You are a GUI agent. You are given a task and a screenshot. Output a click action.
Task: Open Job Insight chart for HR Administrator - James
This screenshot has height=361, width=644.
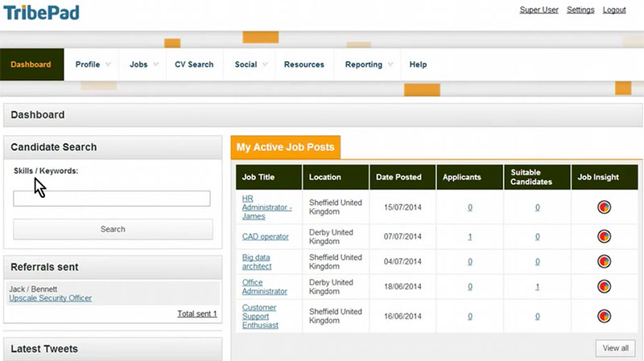coord(605,207)
